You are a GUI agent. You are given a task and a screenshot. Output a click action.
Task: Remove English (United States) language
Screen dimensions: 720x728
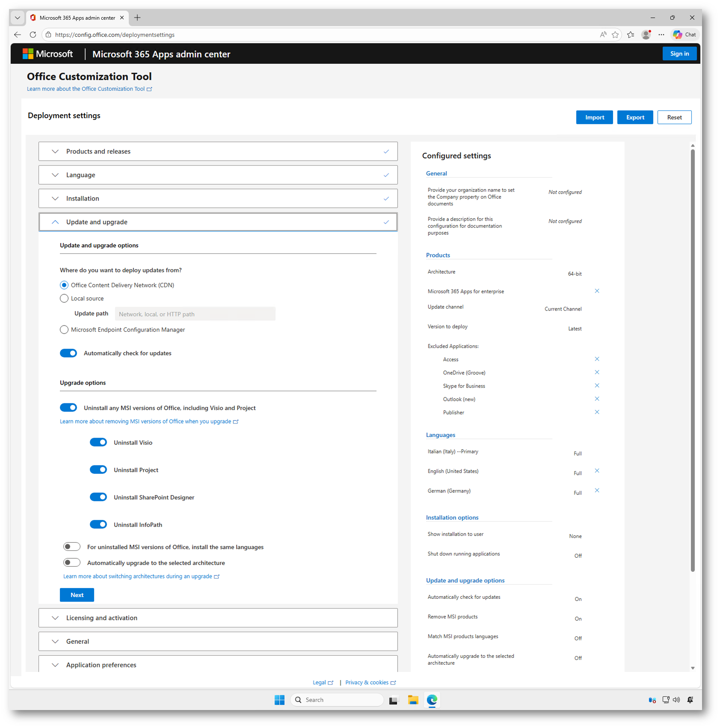tap(597, 471)
